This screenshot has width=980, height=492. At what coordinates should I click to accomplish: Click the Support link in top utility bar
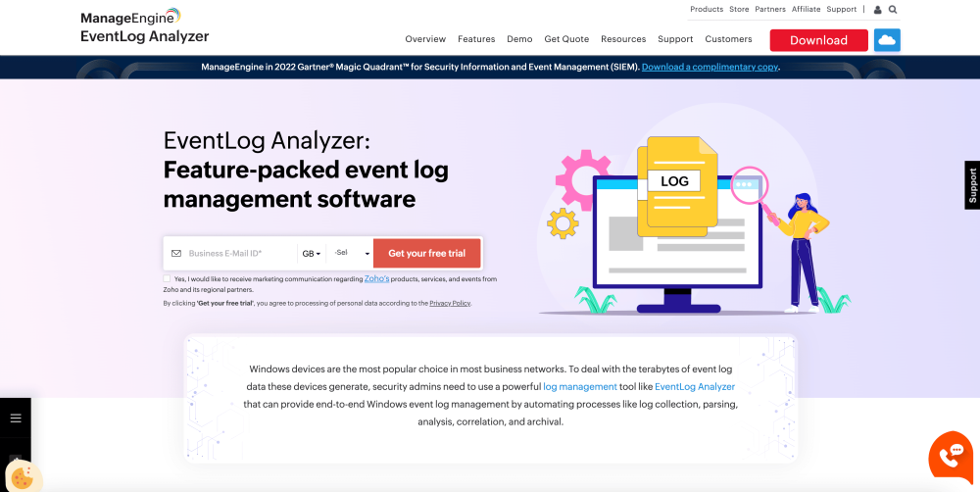point(841,10)
